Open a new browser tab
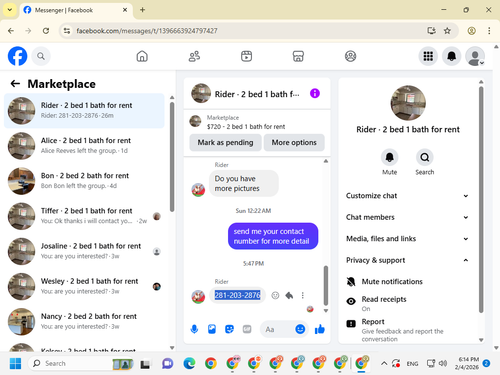The width and height of the screenshot is (500, 375). 142,10
